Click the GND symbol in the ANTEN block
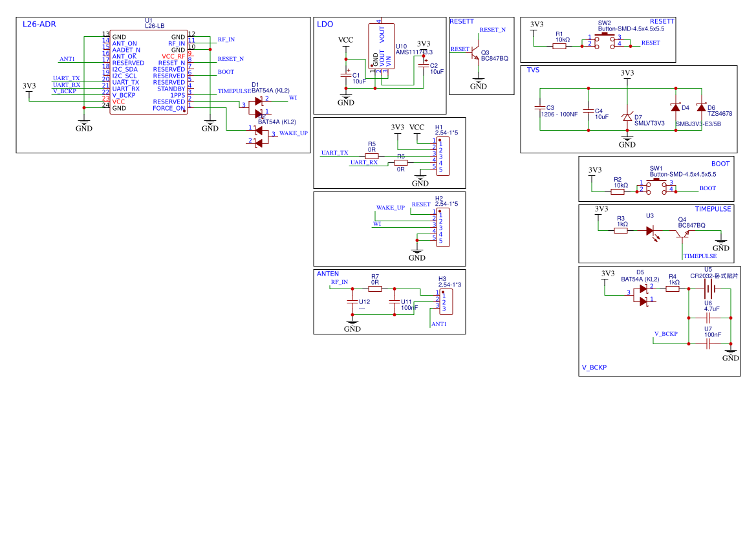 click(x=352, y=325)
